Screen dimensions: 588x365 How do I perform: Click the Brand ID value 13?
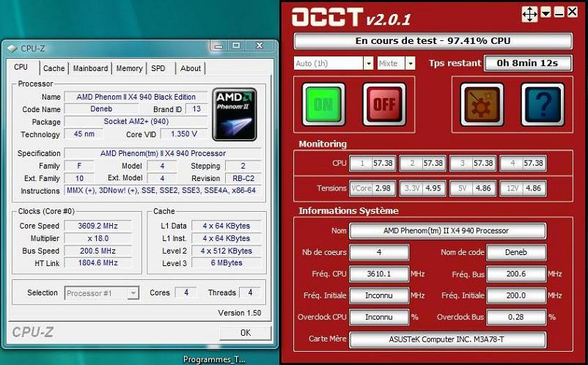pyautogui.click(x=196, y=108)
